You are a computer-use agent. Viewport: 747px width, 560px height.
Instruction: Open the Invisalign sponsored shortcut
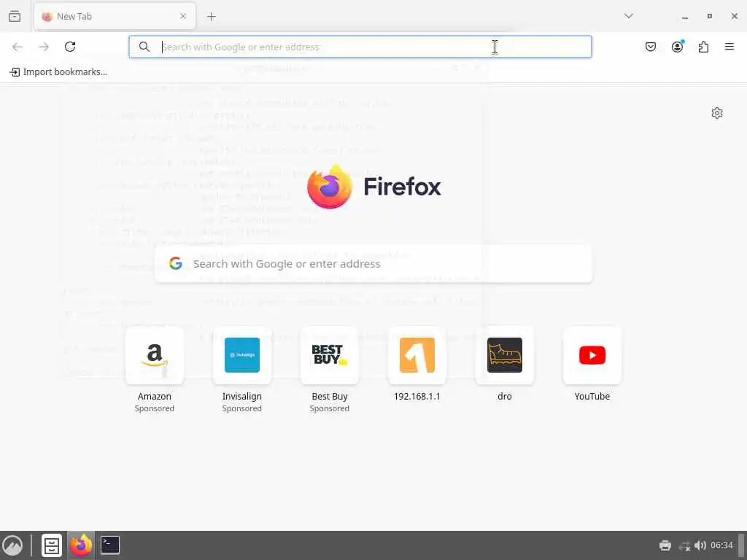(x=242, y=355)
